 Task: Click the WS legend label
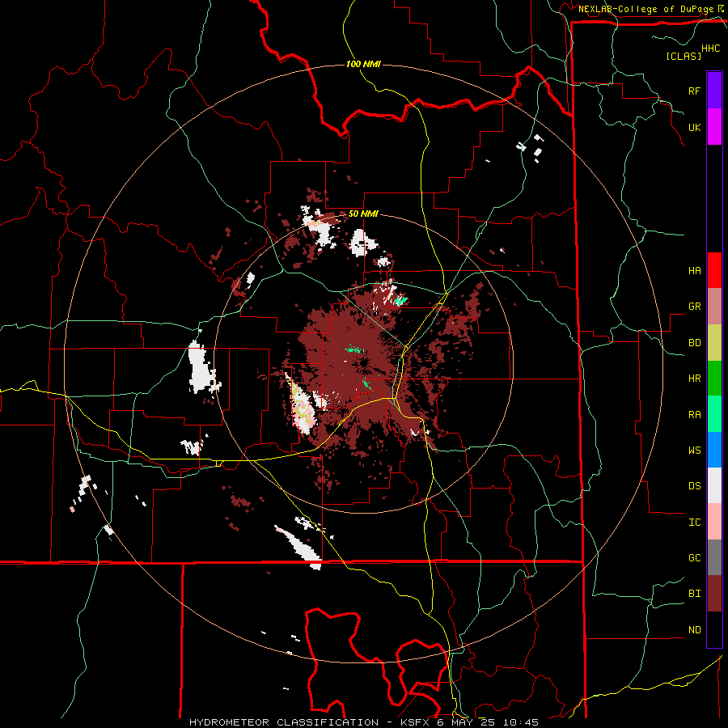pos(694,451)
